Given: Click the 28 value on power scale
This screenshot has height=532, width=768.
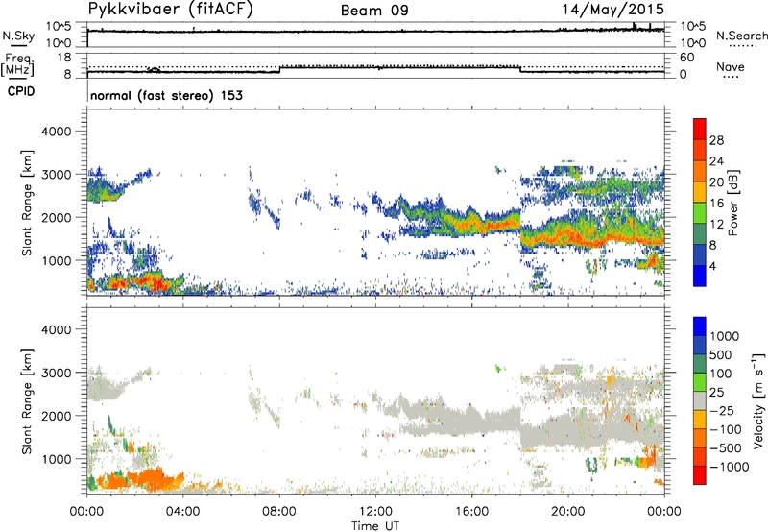Looking at the screenshot, I should pos(716,140).
